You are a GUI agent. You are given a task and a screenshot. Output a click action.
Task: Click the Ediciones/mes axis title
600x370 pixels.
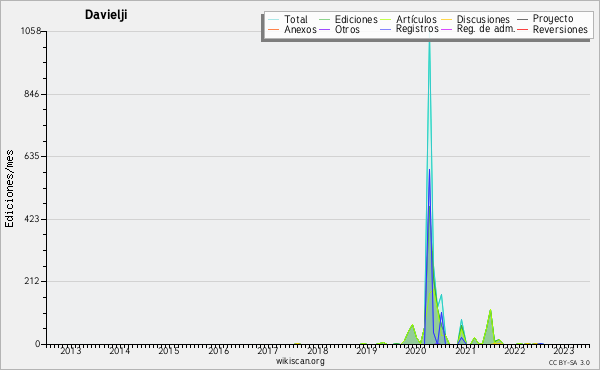9,188
